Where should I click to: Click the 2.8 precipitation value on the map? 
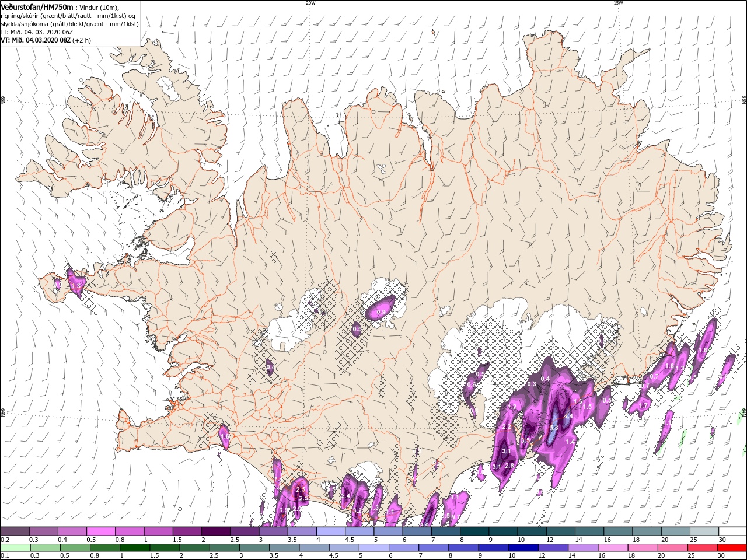click(509, 466)
